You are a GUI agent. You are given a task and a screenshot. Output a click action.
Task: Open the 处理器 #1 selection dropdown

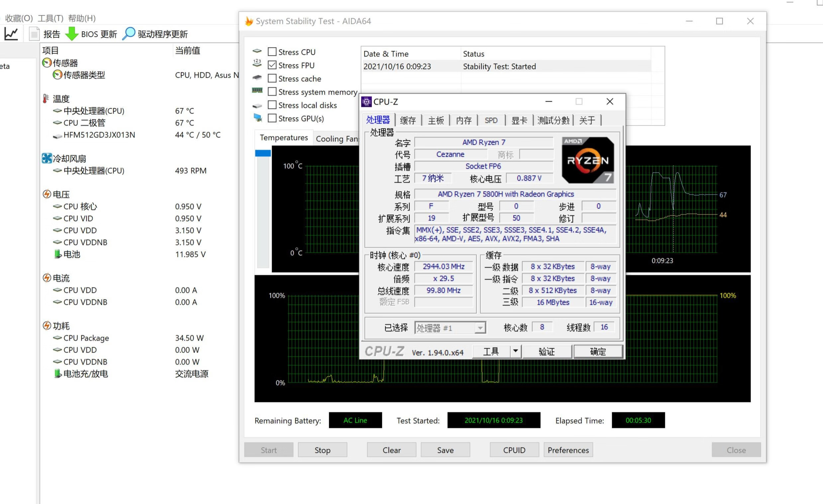[x=450, y=328]
